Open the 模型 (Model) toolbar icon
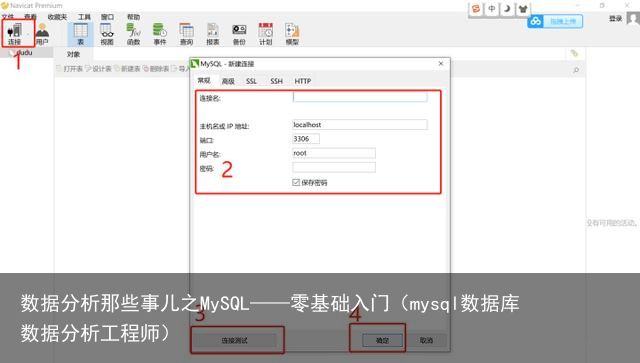 pos(292,33)
